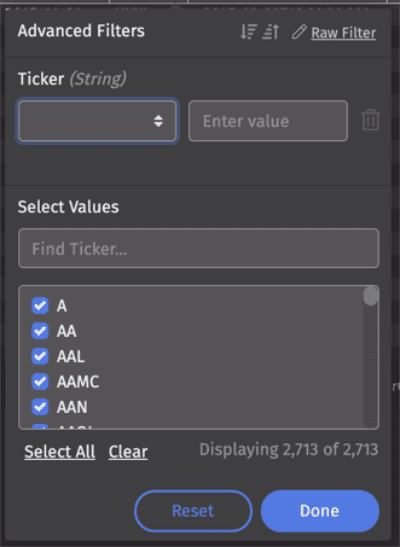Click the Clear link
The height and width of the screenshot is (547, 400).
coord(128,452)
